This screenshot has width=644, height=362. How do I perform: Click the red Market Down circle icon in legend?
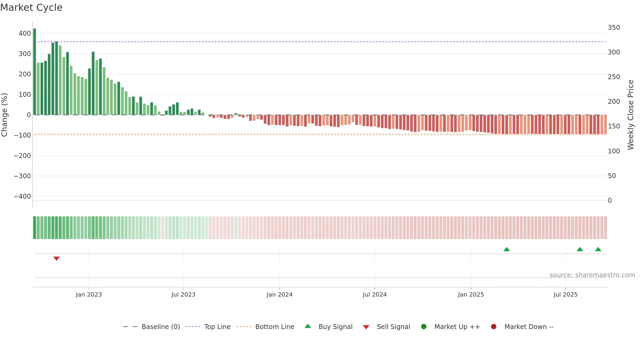[x=494, y=327]
